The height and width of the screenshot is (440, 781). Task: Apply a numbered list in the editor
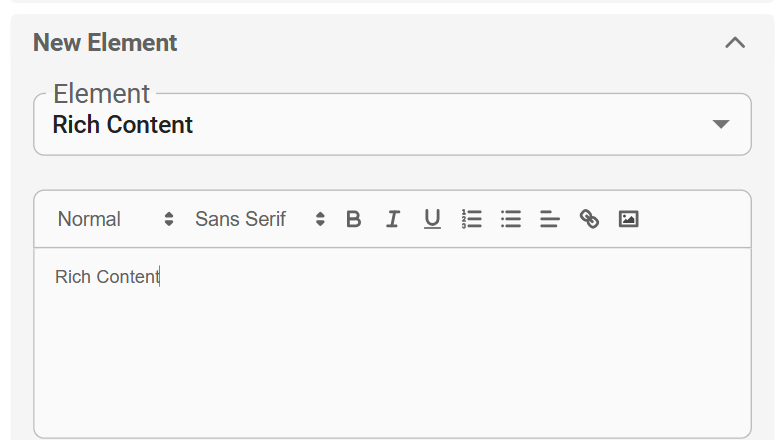[x=471, y=219]
